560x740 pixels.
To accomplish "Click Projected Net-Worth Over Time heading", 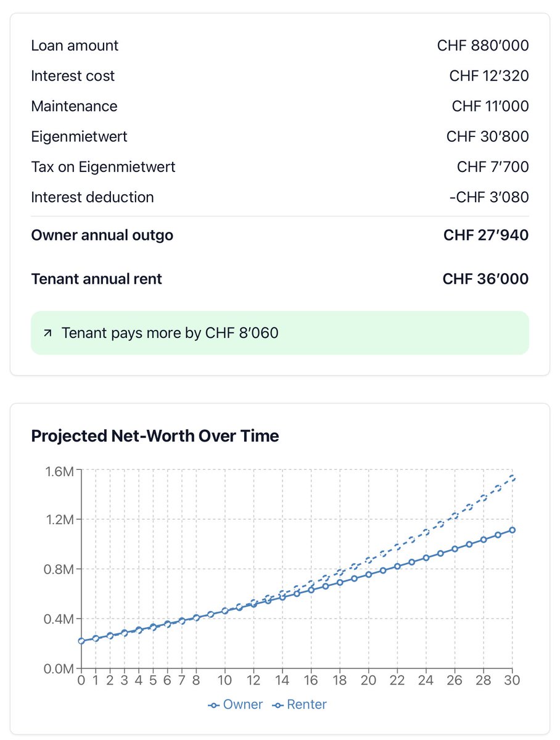I will pyautogui.click(x=155, y=436).
